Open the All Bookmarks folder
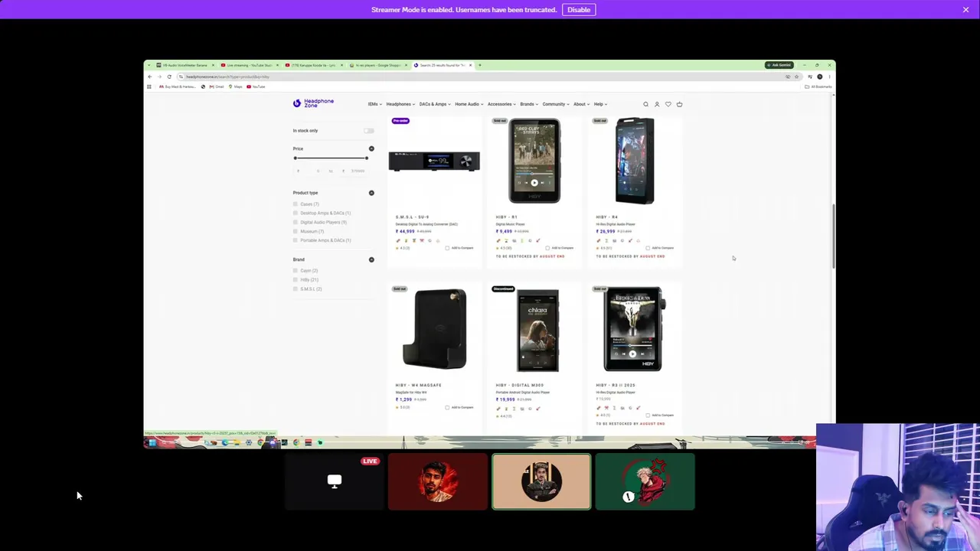 tap(818, 86)
